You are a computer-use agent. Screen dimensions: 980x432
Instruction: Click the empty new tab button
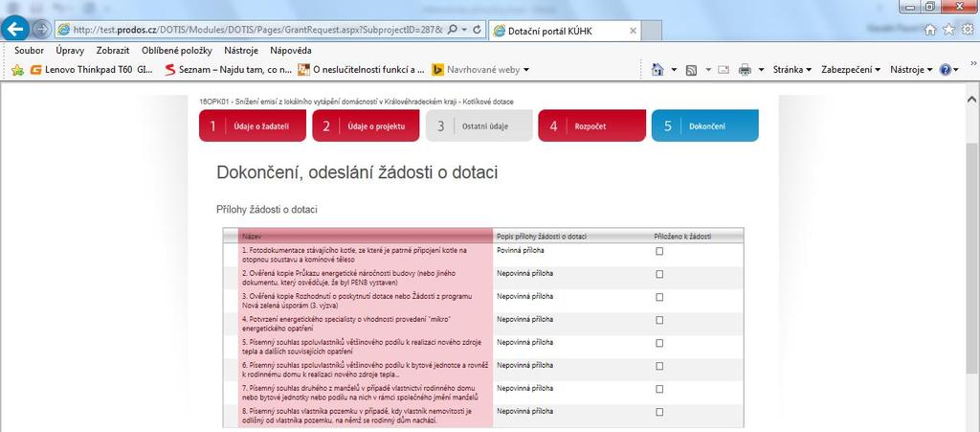[x=651, y=31]
